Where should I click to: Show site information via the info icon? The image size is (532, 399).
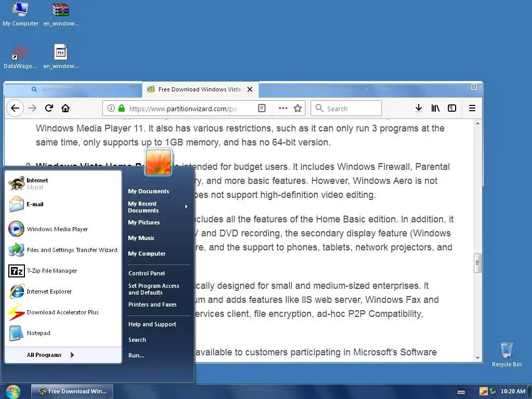(x=111, y=108)
